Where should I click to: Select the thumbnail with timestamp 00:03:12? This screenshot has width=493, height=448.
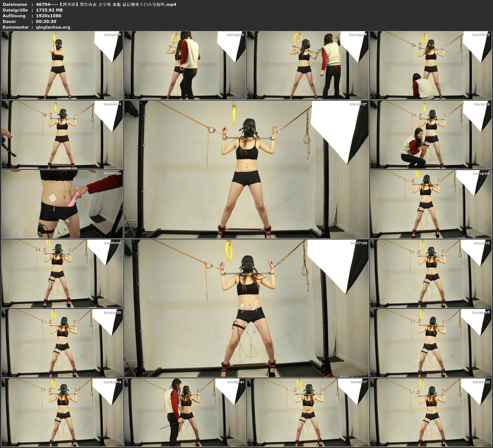pos(185,65)
